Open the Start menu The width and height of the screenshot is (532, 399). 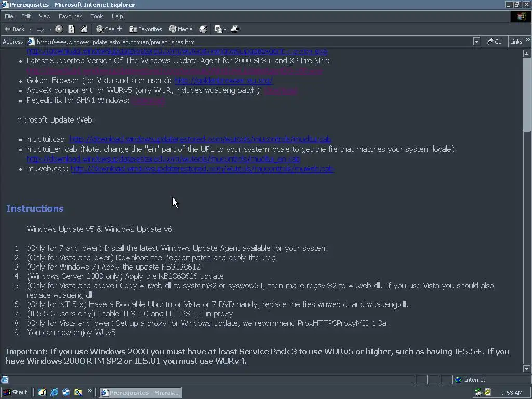[15, 392]
